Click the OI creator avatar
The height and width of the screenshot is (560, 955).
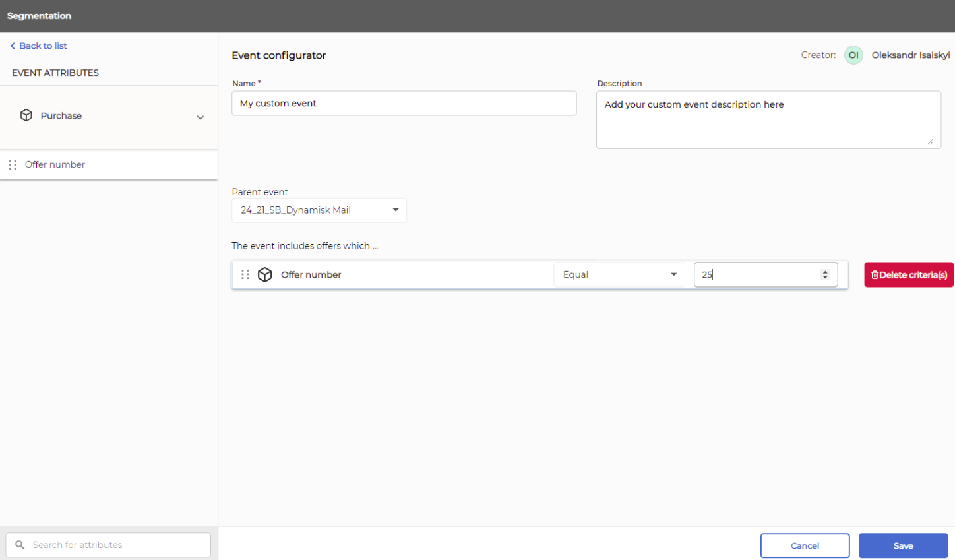click(853, 55)
